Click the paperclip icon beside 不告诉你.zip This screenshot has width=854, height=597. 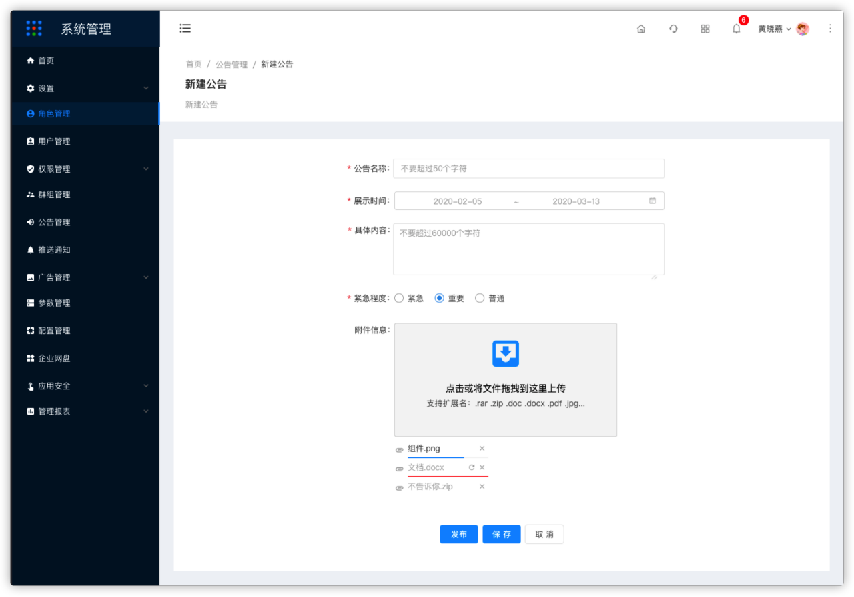400,488
